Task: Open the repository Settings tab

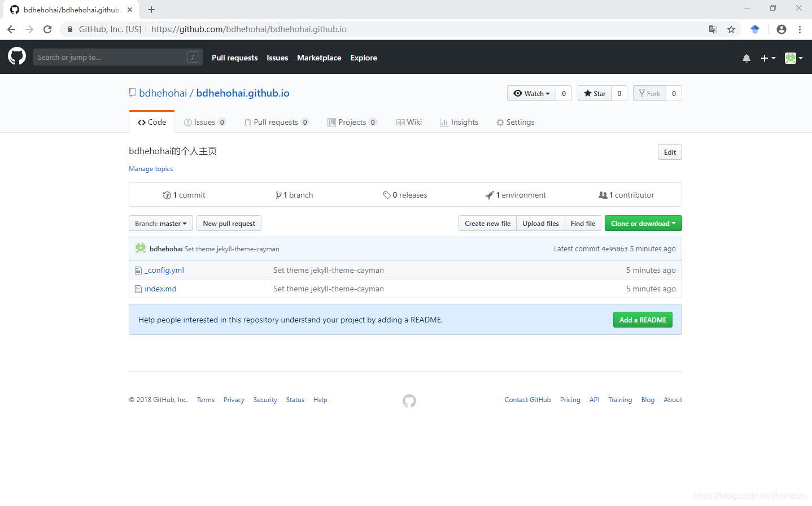Action: point(515,122)
